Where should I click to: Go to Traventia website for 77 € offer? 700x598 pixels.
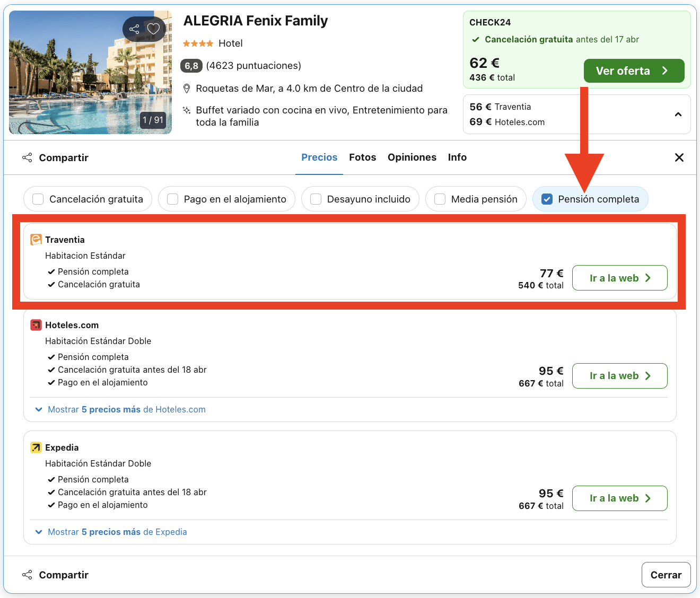[x=620, y=278]
